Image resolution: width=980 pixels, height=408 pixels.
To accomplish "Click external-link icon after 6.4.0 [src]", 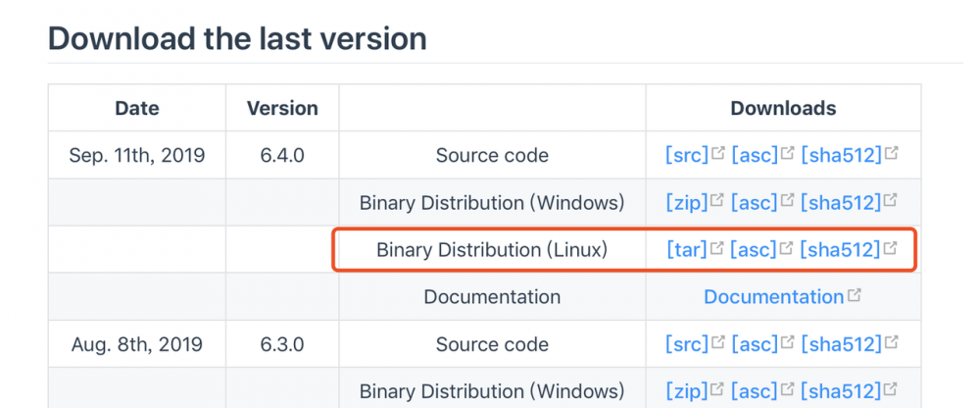I will [718, 153].
